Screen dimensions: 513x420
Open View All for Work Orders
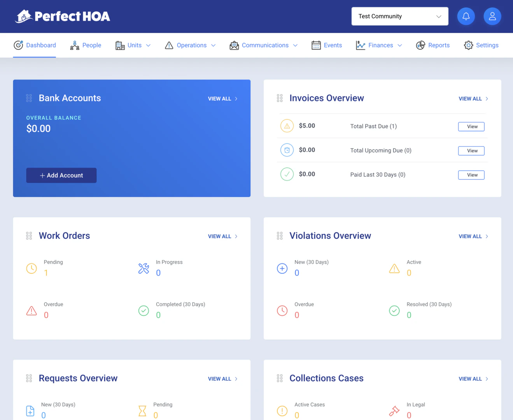[222, 236]
